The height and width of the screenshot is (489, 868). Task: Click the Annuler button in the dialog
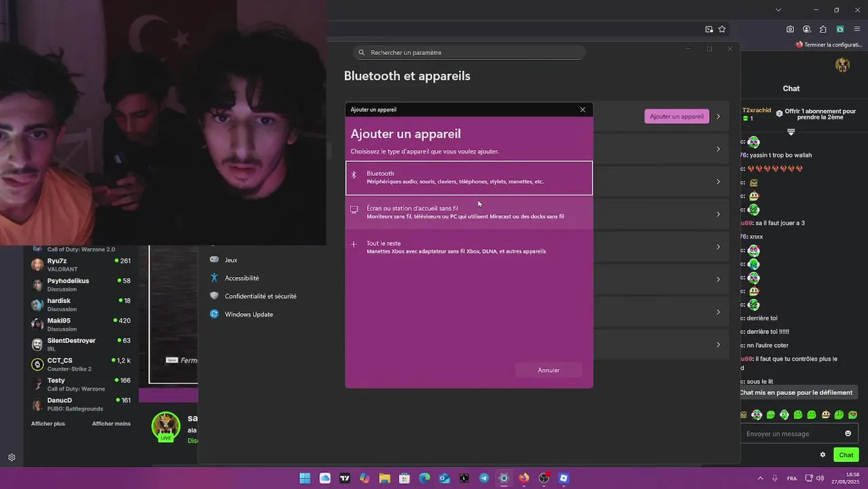[x=548, y=370]
